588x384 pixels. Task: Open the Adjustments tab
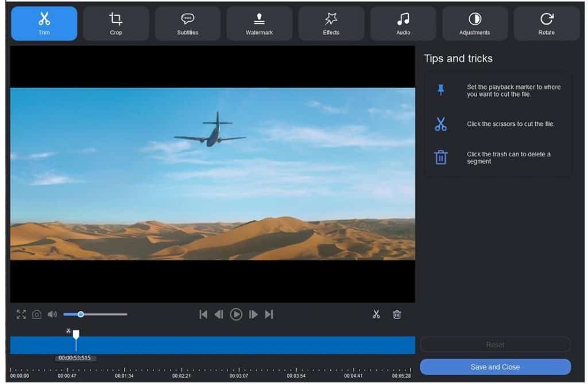coord(475,24)
